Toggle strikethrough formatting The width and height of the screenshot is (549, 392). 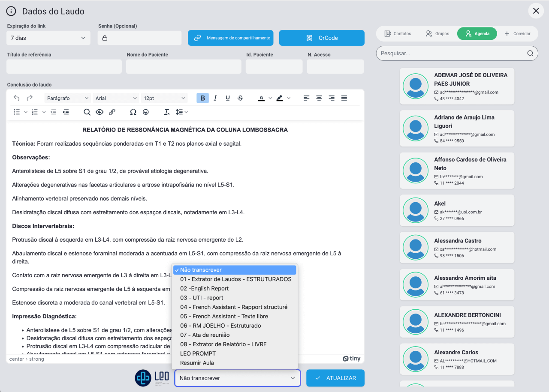tap(240, 98)
